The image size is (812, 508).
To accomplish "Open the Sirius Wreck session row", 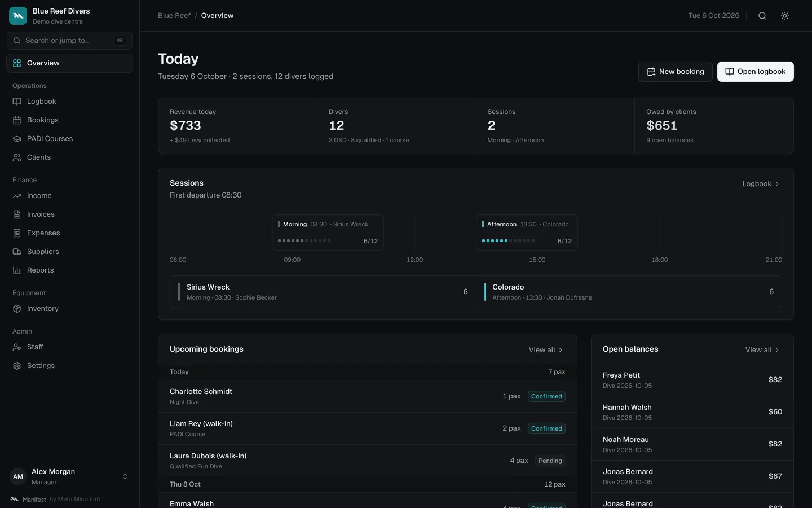I will [323, 292].
